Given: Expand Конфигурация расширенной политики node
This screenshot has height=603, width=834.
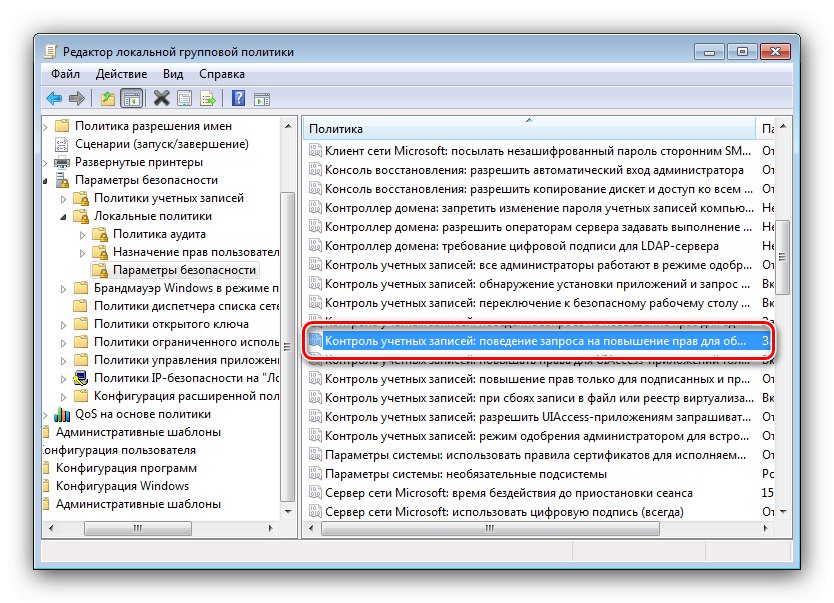Looking at the screenshot, I should coord(63,397).
